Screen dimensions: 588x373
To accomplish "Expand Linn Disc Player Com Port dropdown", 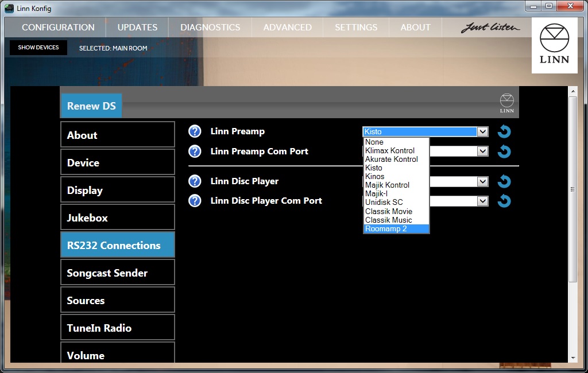I will tap(483, 201).
